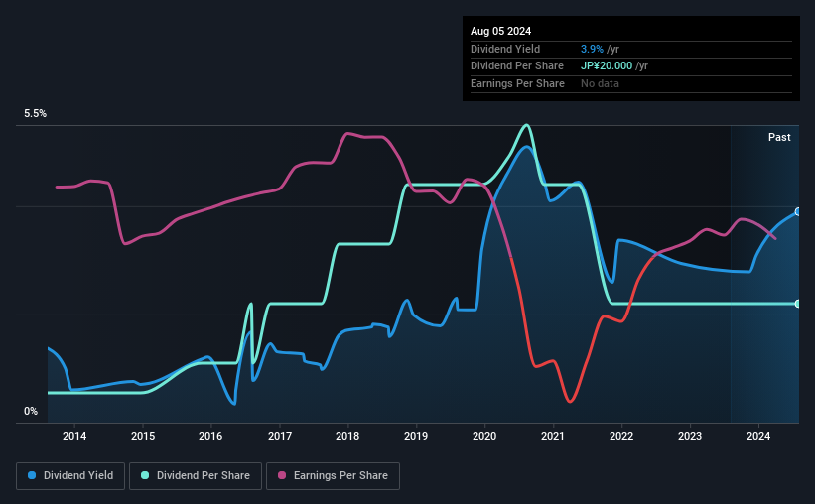Image resolution: width=815 pixels, height=504 pixels.
Task: Click the 3.9% dividend yield value
Action: (592, 49)
